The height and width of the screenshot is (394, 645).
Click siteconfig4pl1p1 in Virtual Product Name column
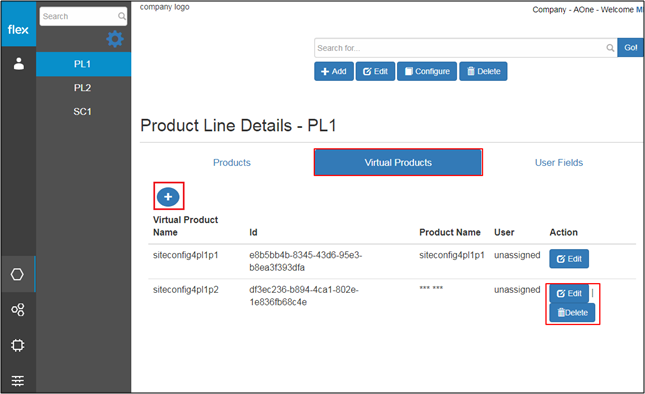click(x=186, y=255)
